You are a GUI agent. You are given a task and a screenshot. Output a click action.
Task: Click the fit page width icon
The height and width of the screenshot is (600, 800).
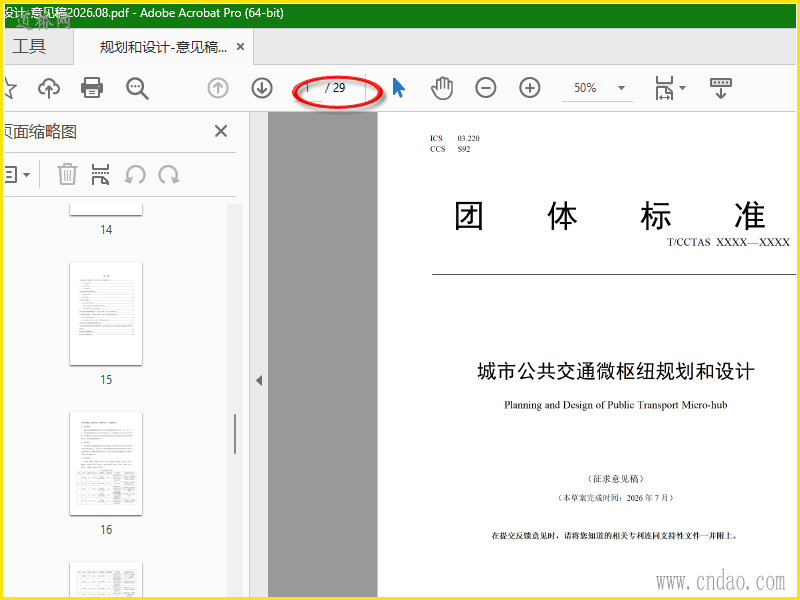click(x=664, y=88)
